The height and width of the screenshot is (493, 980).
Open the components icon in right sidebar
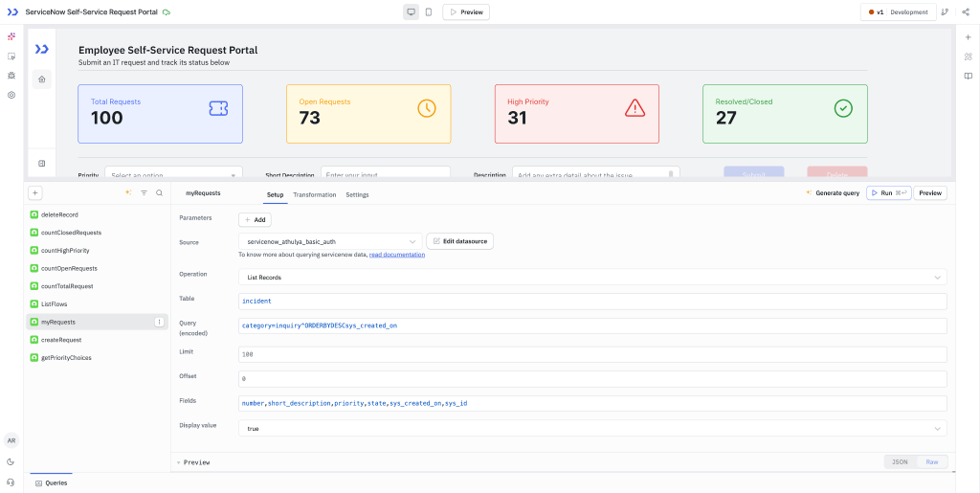[969, 56]
